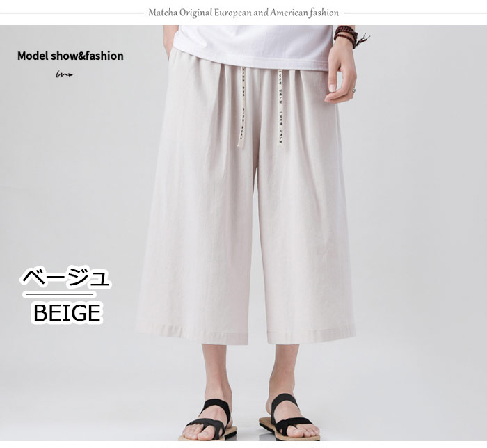Click the 'Model show&fashion' heading

[70, 56]
